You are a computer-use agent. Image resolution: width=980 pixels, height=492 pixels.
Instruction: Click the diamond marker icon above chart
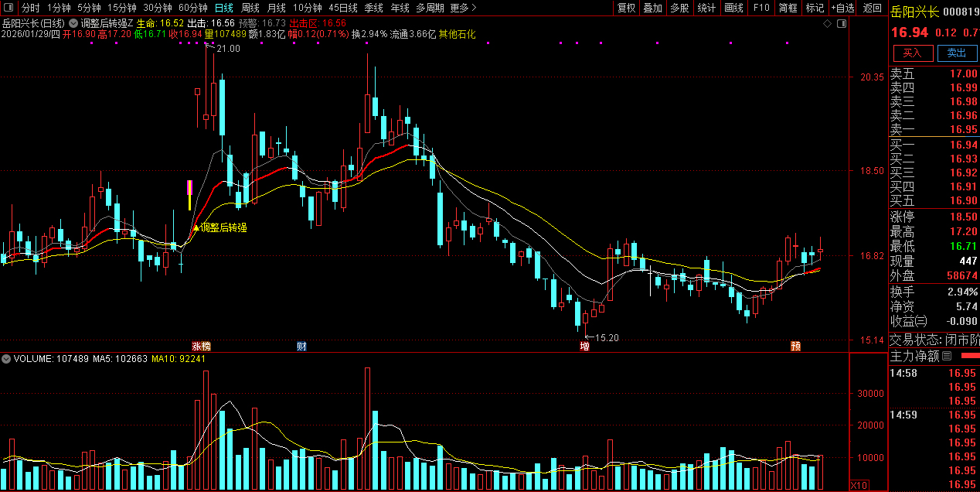pos(827,24)
